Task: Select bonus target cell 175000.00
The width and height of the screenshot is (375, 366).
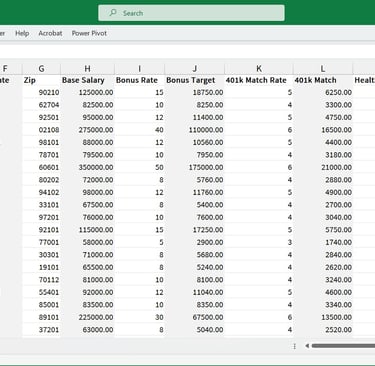Action: click(195, 167)
